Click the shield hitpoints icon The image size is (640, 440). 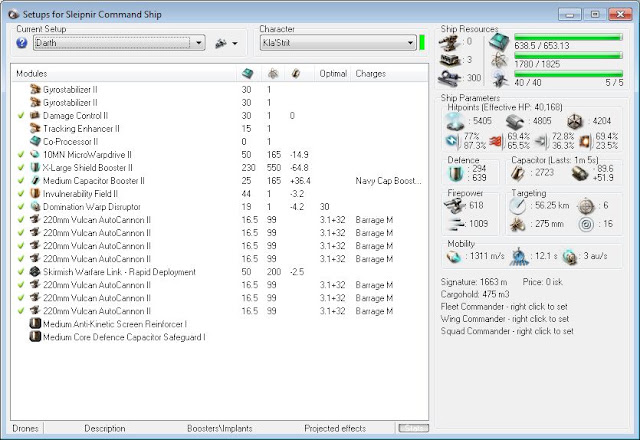tap(455, 121)
